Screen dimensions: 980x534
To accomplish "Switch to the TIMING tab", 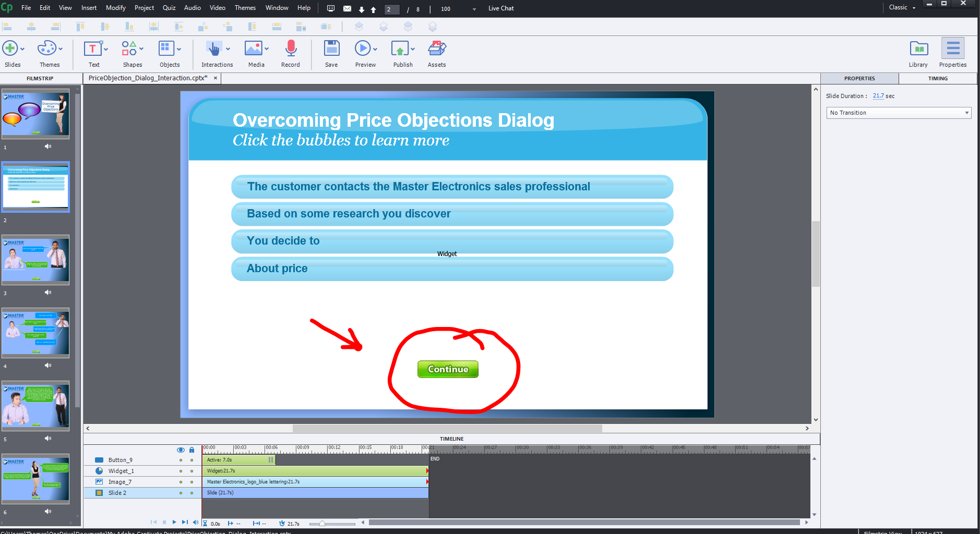I will pos(938,78).
